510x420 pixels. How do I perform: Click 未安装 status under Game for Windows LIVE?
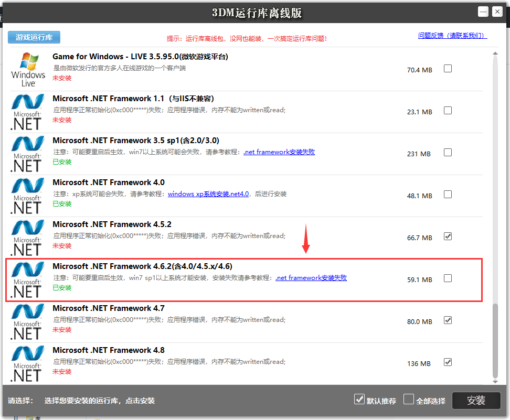[x=62, y=78]
